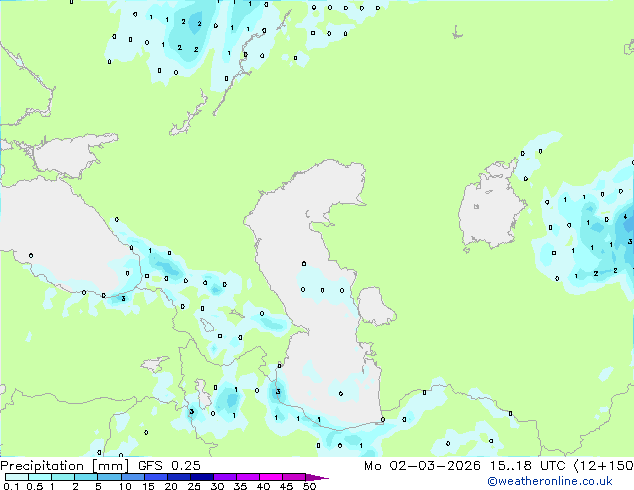Click the legend scale label '35'
Screen dimensions: 634x490
coord(240,486)
